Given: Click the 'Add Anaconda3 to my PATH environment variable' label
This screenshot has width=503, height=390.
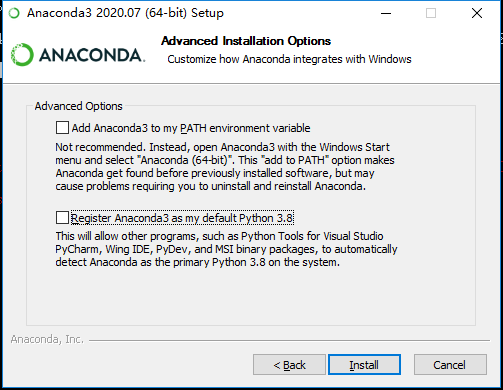Looking at the screenshot, I should click(191, 128).
